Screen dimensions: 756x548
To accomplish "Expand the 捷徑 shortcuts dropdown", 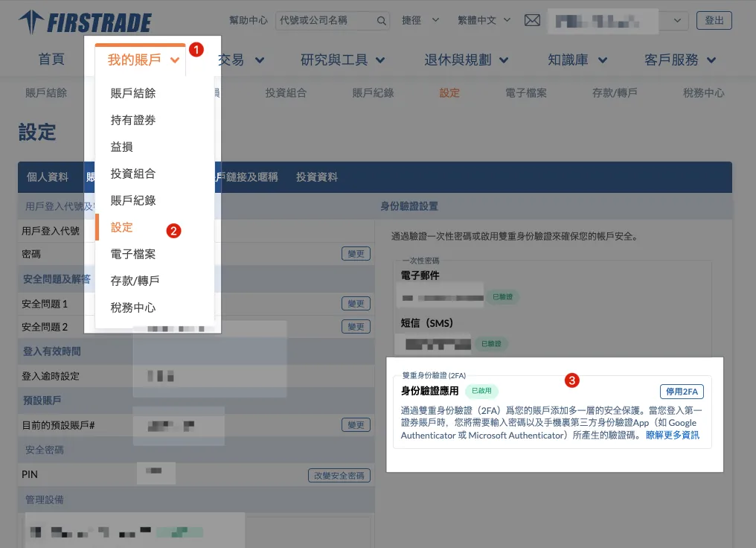I will (x=420, y=21).
